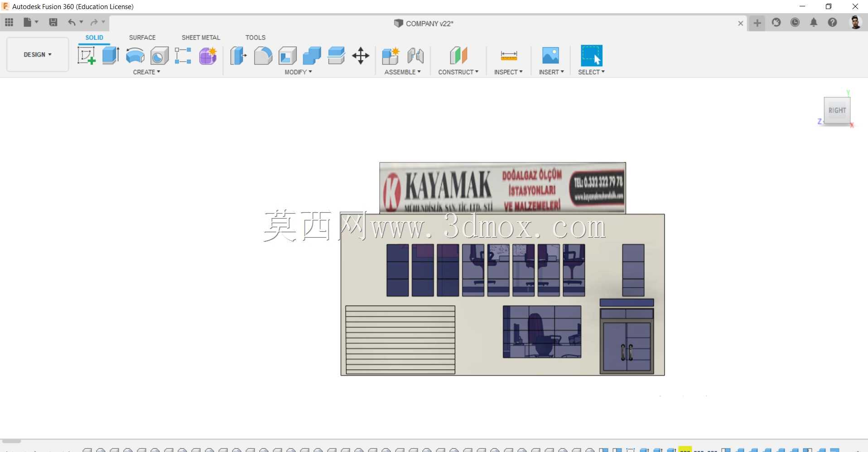
Task: Expand the ASSEMBLE menu
Action: pyautogui.click(x=402, y=72)
